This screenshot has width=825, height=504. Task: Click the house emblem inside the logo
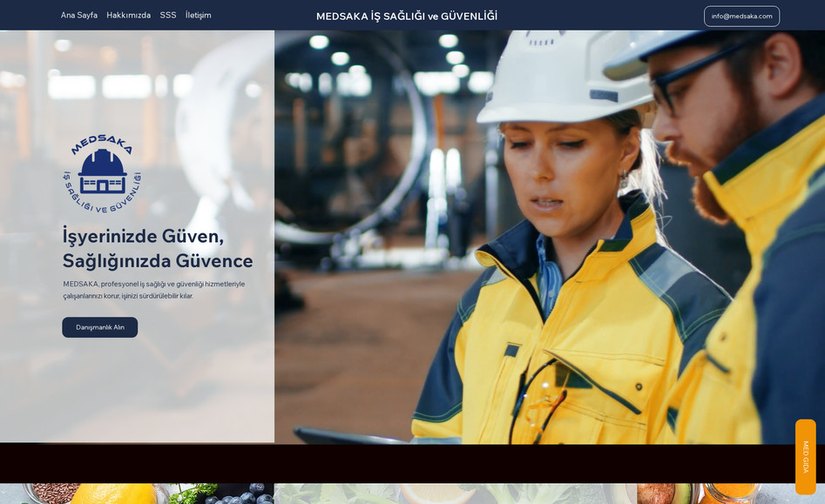103,171
